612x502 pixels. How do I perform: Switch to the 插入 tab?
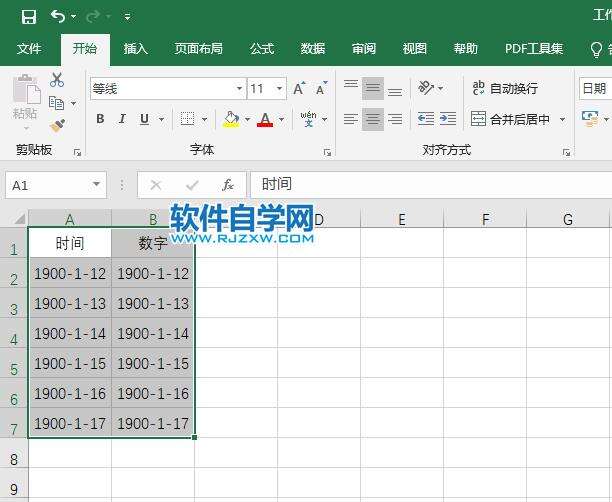click(135, 49)
